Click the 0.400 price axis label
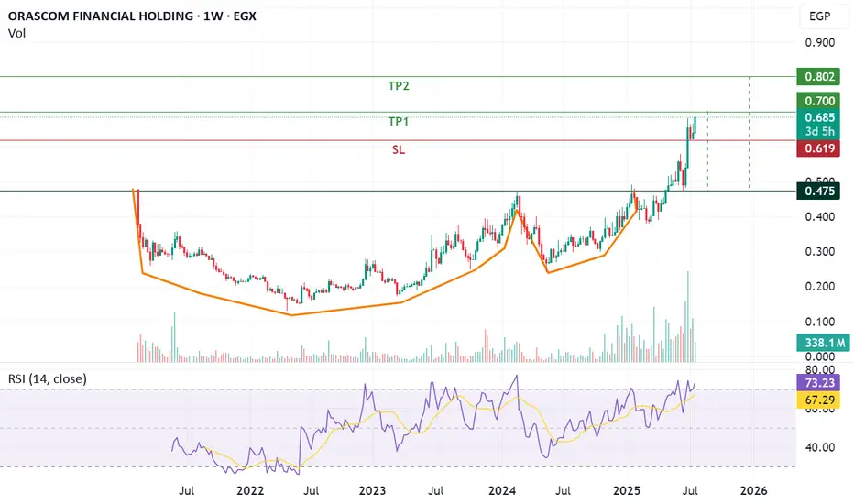Image resolution: width=854 pixels, height=504 pixels. pos(820,217)
